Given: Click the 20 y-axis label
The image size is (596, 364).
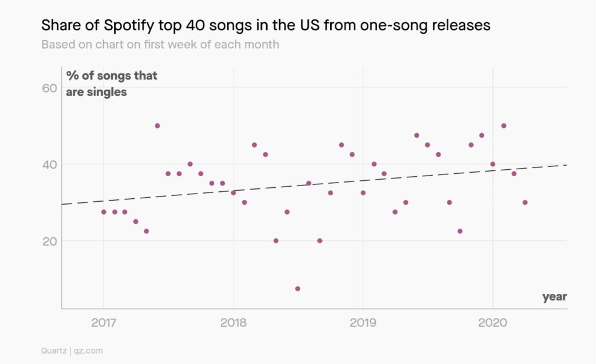Looking at the screenshot, I should (49, 241).
